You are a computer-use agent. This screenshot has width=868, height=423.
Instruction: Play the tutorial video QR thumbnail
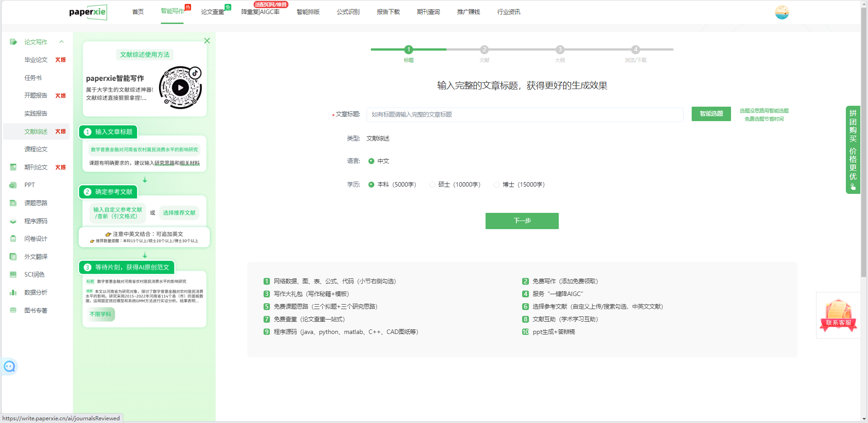(x=180, y=88)
